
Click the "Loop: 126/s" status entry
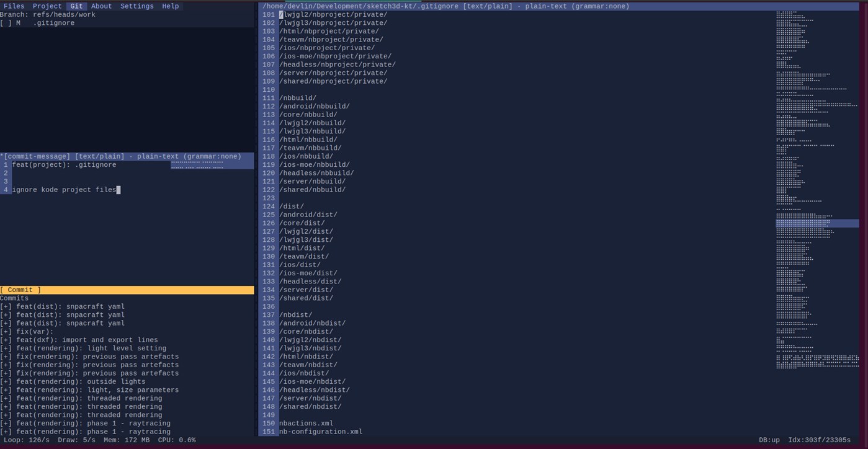tap(27, 440)
